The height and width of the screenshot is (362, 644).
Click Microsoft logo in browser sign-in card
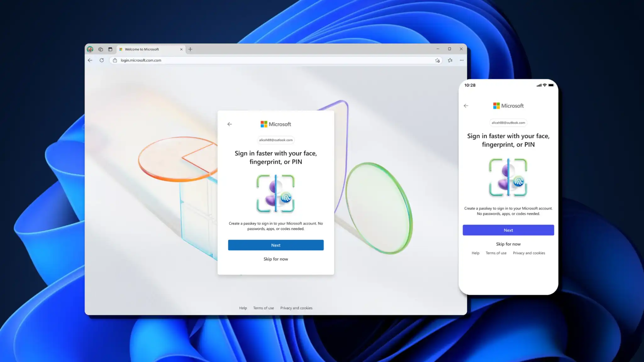coord(276,124)
